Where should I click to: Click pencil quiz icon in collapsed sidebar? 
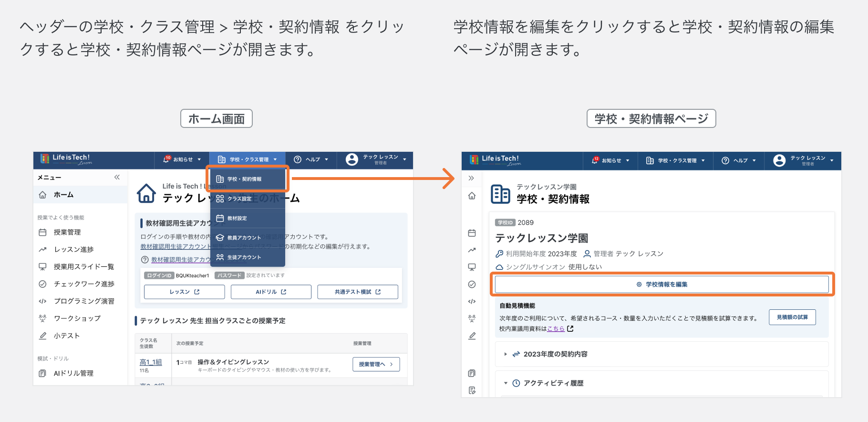tap(472, 336)
